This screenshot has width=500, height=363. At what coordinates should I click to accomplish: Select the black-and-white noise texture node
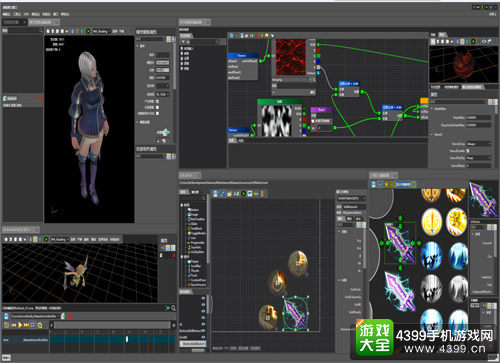click(277, 121)
